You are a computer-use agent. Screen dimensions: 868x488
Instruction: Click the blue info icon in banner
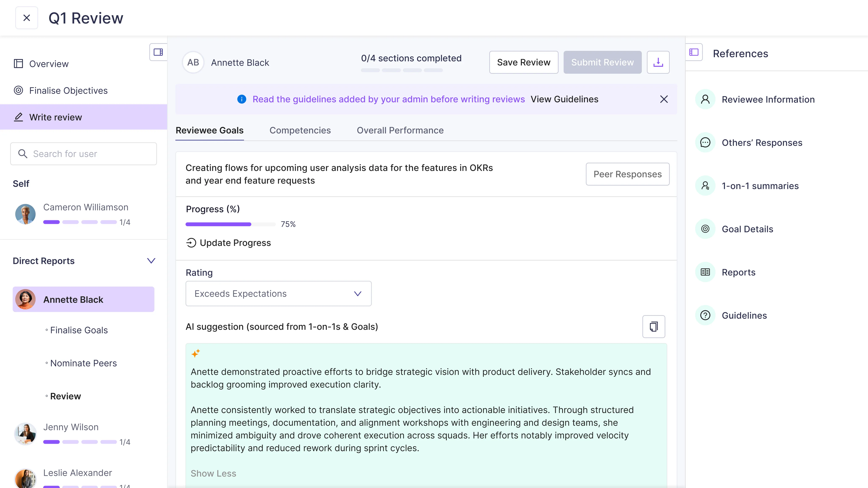click(242, 99)
